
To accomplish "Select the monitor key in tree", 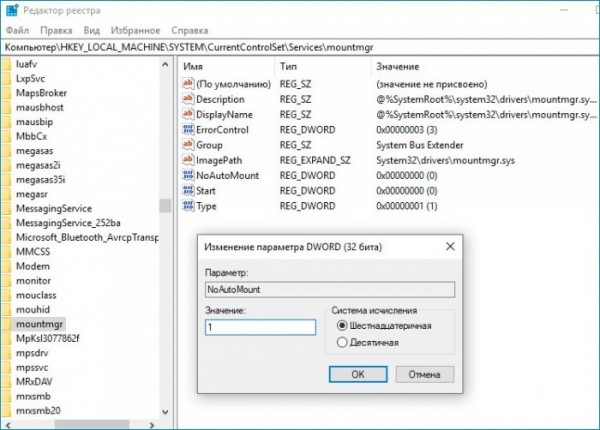I will (33, 281).
